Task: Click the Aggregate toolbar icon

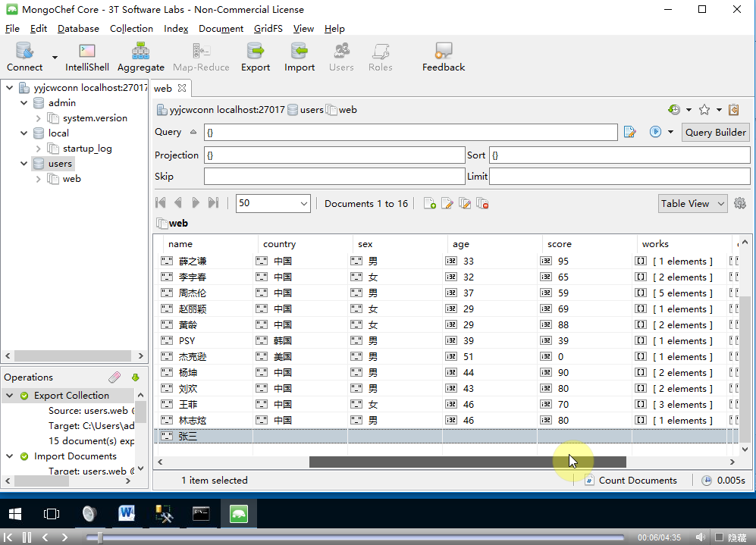Action: click(140, 58)
